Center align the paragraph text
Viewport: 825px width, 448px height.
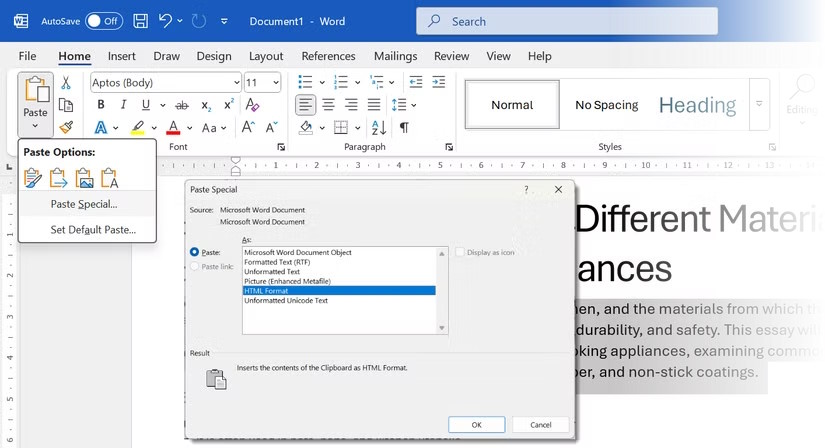click(328, 105)
